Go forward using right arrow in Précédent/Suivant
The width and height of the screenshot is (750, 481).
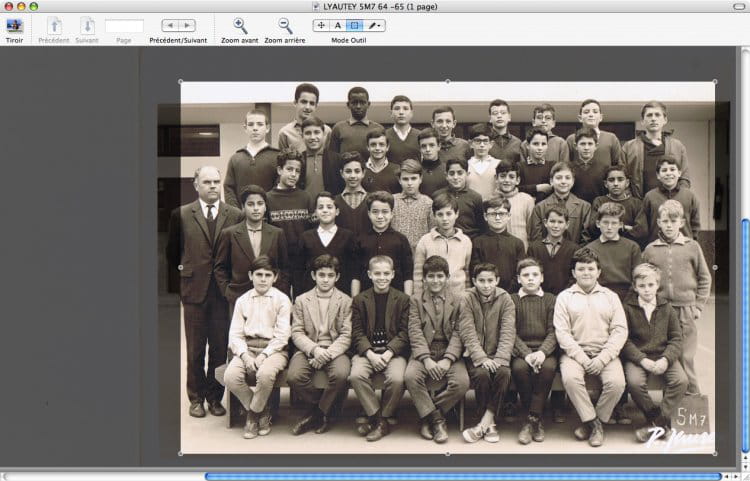coord(188,25)
